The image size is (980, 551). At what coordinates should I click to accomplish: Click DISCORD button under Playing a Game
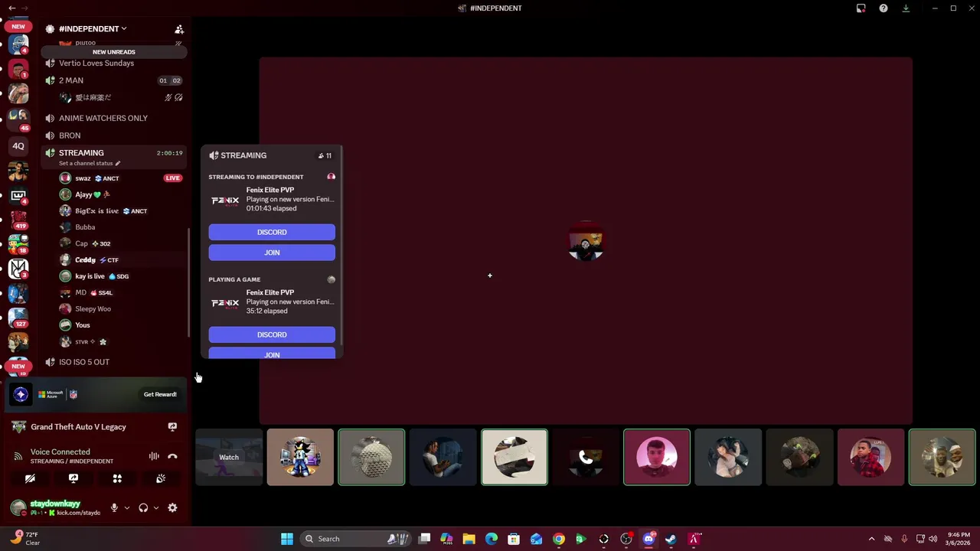tap(272, 334)
